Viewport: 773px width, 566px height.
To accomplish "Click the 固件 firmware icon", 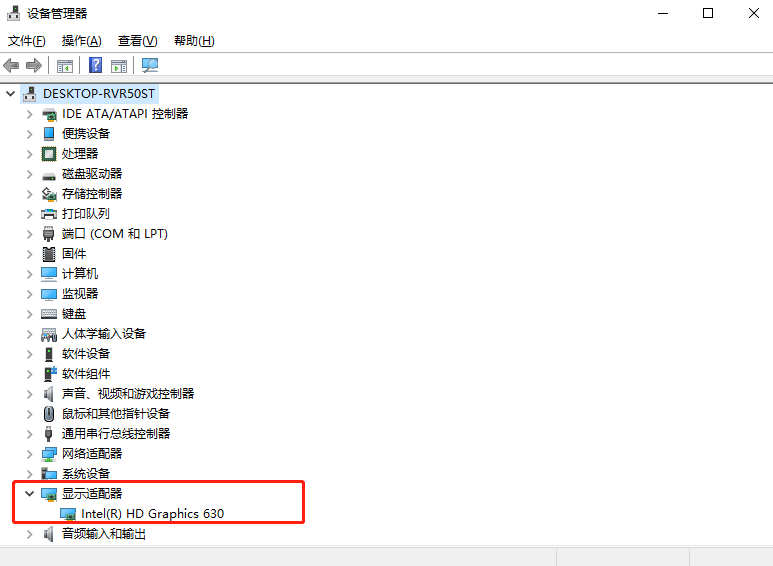I will (x=49, y=254).
